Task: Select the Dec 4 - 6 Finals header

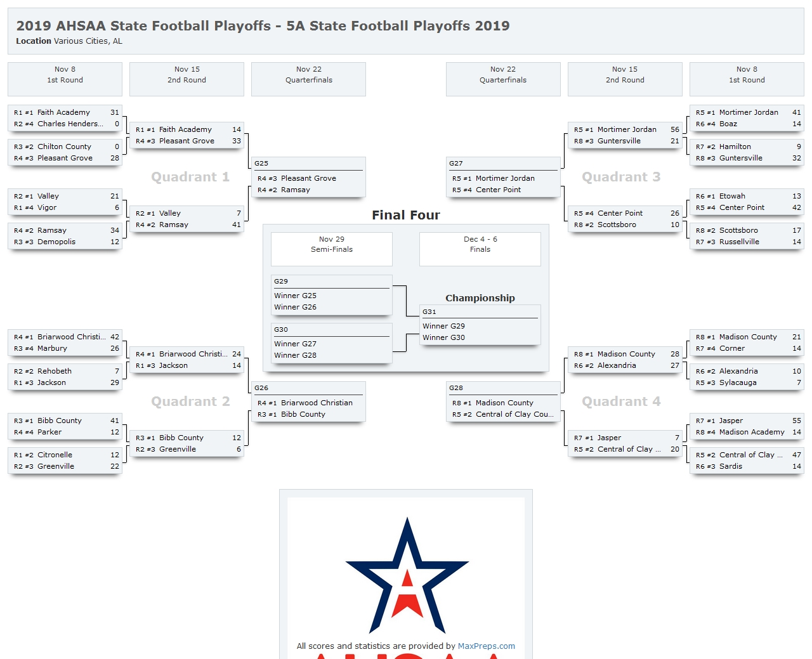Action: pos(480,249)
